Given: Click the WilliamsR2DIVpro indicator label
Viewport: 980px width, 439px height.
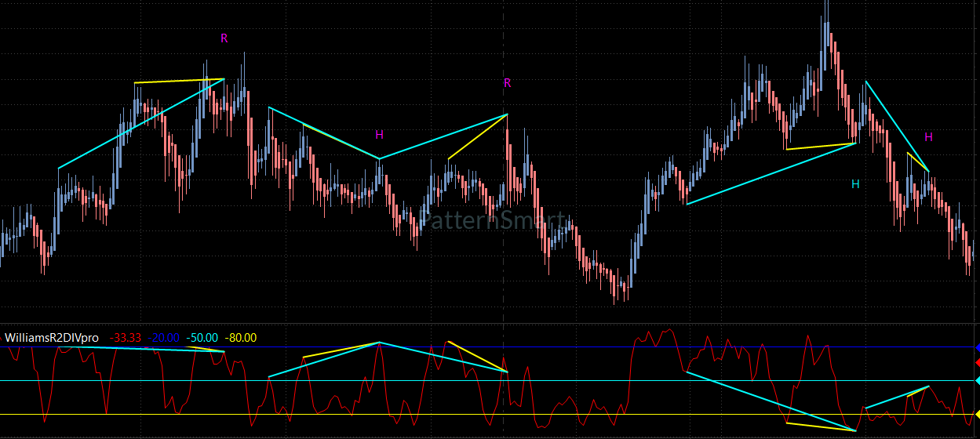Looking at the screenshot, I should point(52,337).
